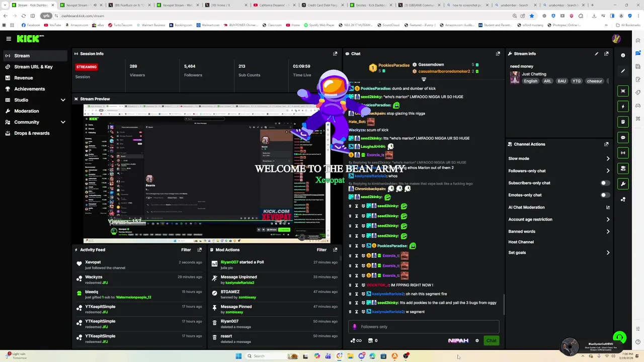Expand the Set goals option
644x362 pixels.
pos(608,253)
